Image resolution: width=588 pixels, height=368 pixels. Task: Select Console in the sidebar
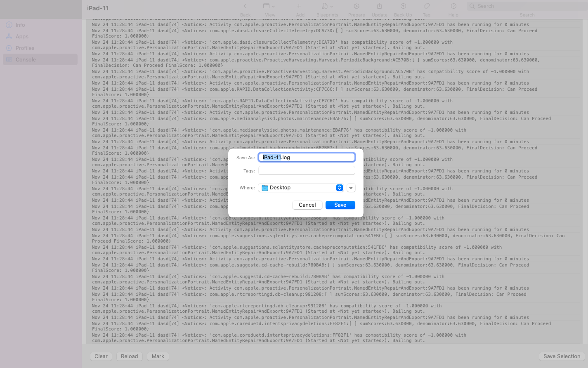coord(40,59)
